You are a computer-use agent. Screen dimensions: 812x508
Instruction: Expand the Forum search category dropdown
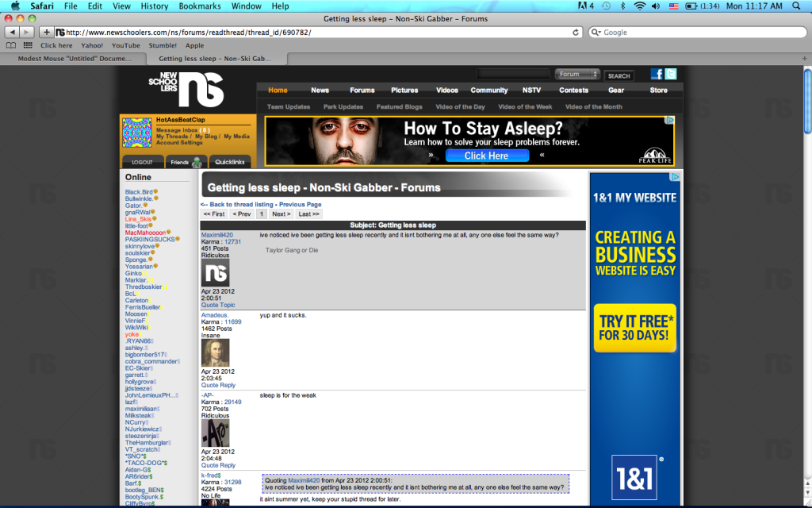click(x=576, y=75)
